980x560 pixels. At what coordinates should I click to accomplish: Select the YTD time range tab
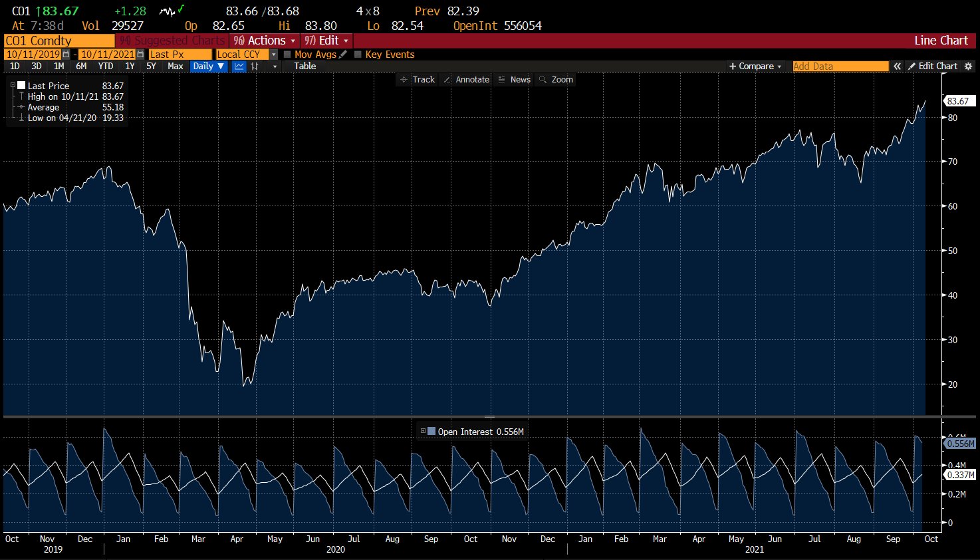106,67
